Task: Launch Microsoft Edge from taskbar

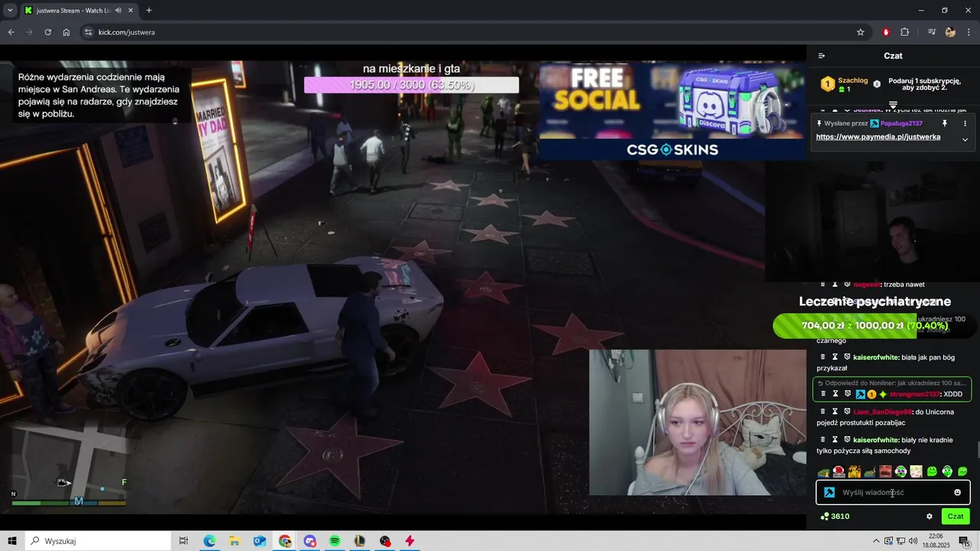Action: click(x=209, y=541)
